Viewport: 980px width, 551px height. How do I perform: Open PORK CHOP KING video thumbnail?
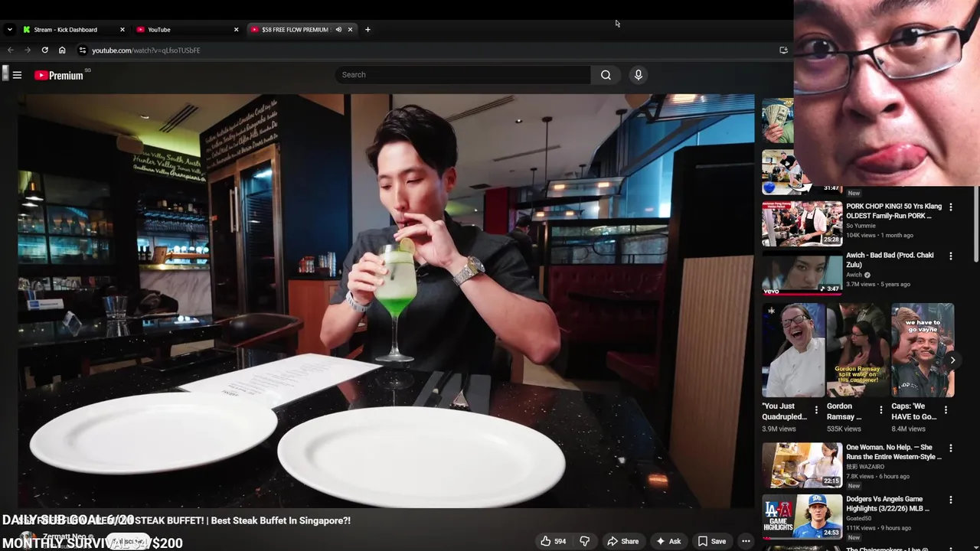click(802, 223)
